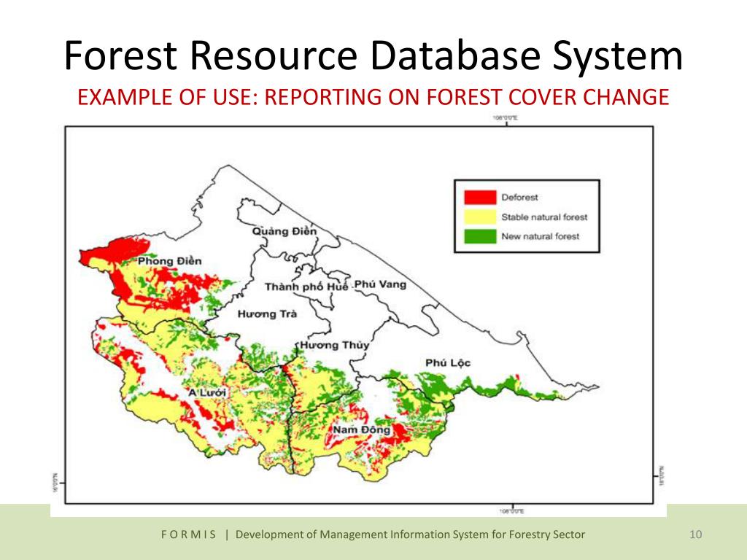This screenshot has width=747, height=560.
Task: Click the 'Hương Trà' district label
Action: (267, 314)
